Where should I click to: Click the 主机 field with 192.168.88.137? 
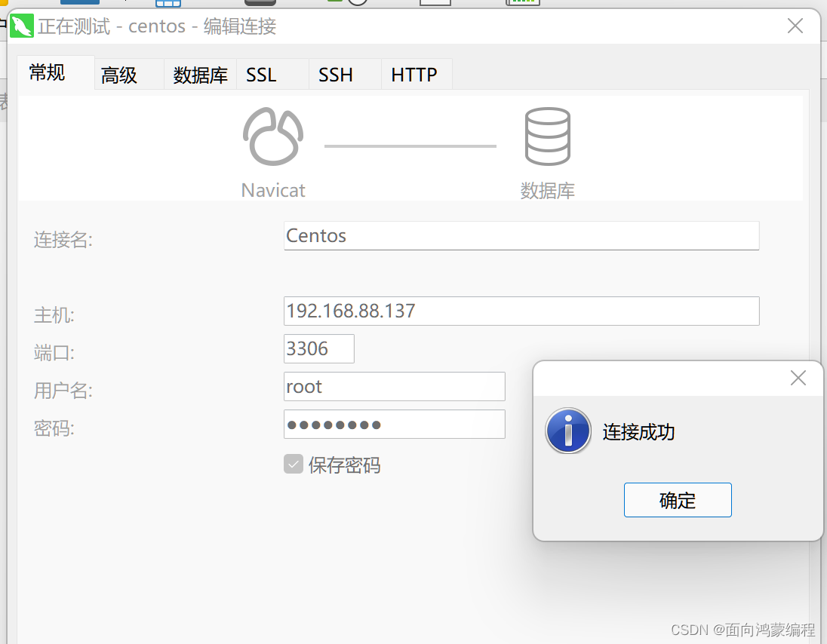(x=521, y=311)
